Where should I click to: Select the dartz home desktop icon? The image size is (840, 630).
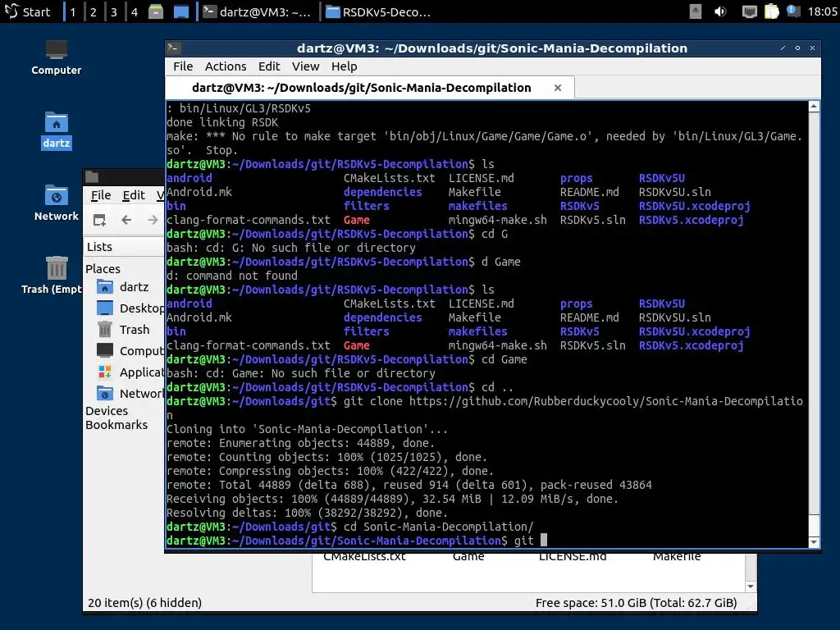click(57, 130)
